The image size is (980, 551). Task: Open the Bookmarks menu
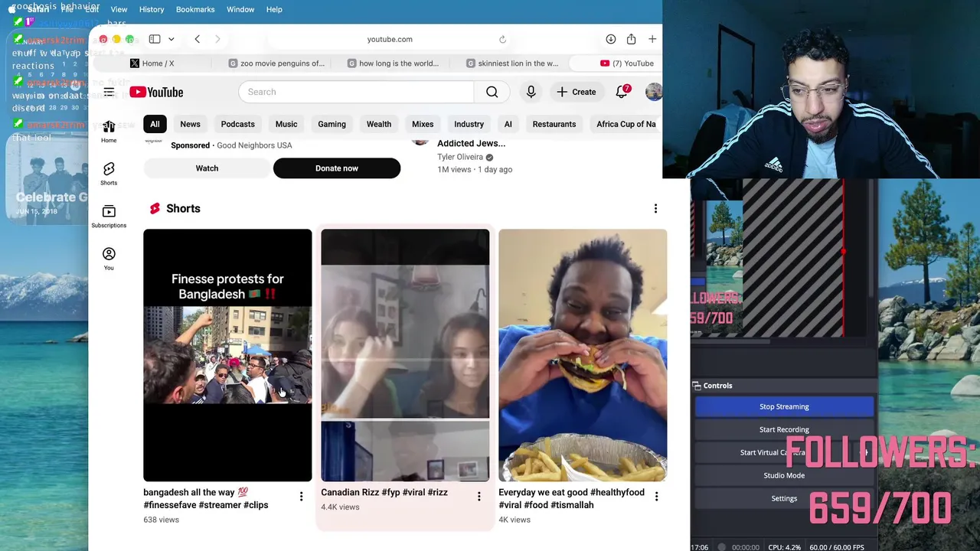click(x=195, y=9)
